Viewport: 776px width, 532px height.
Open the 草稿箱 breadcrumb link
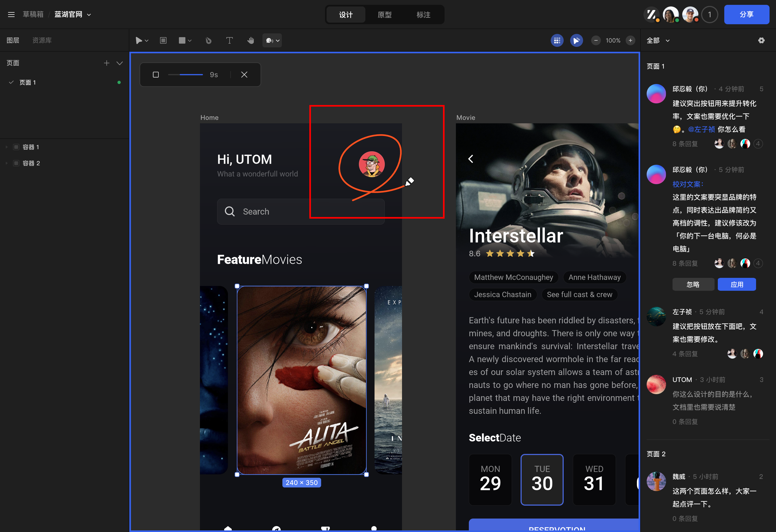(x=33, y=15)
